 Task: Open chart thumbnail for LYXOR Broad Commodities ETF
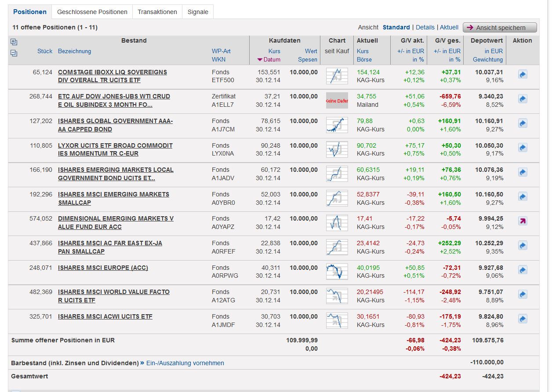click(337, 149)
